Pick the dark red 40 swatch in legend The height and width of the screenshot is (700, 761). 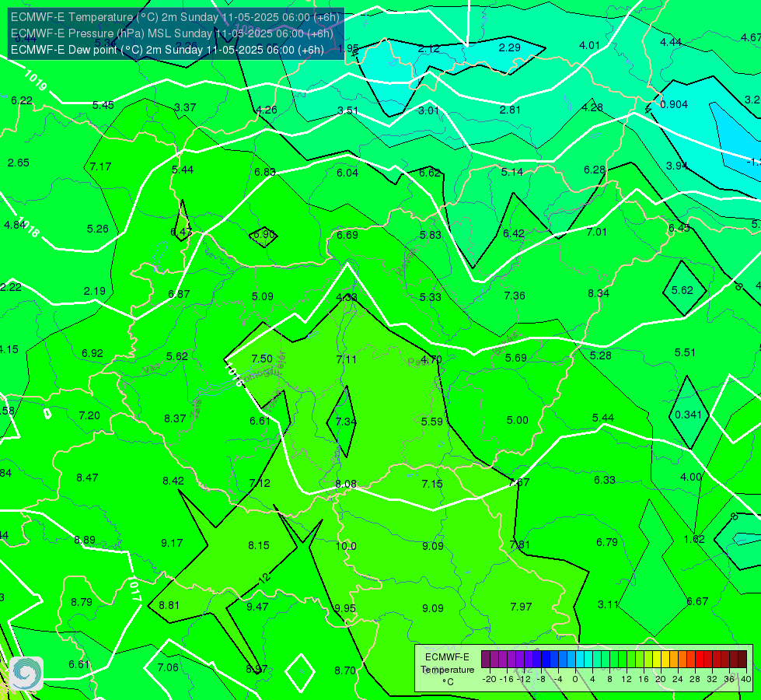[742, 660]
